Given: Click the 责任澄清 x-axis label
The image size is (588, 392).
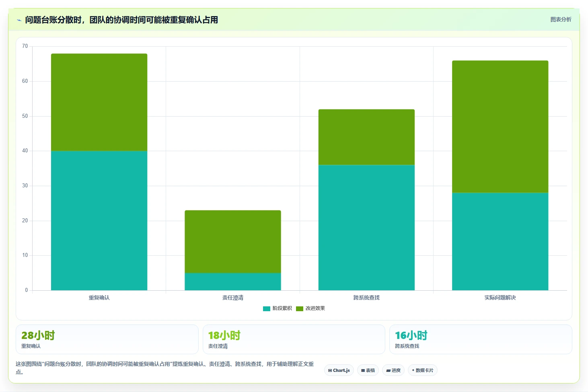Looking at the screenshot, I should tap(233, 298).
